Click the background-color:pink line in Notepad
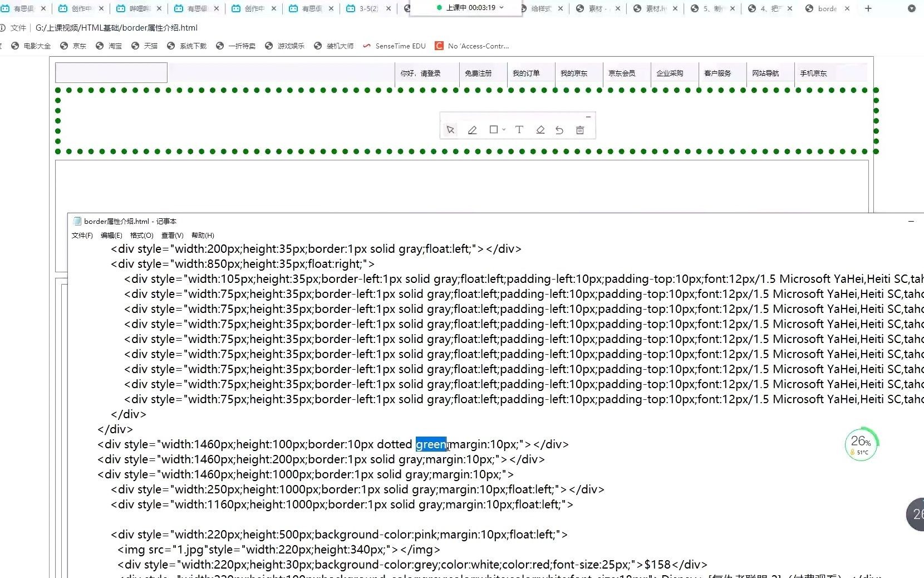The image size is (924, 578). click(x=339, y=535)
